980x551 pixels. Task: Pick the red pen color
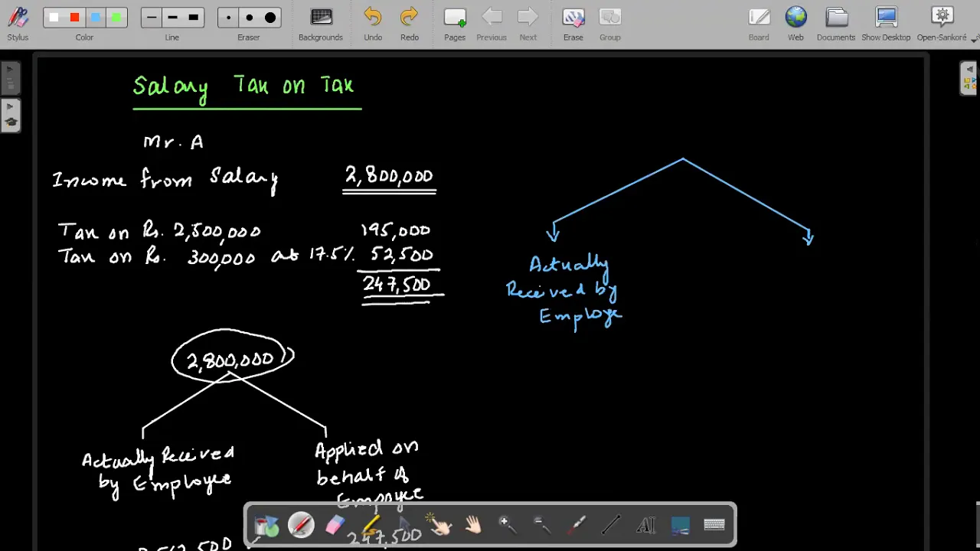point(74,18)
